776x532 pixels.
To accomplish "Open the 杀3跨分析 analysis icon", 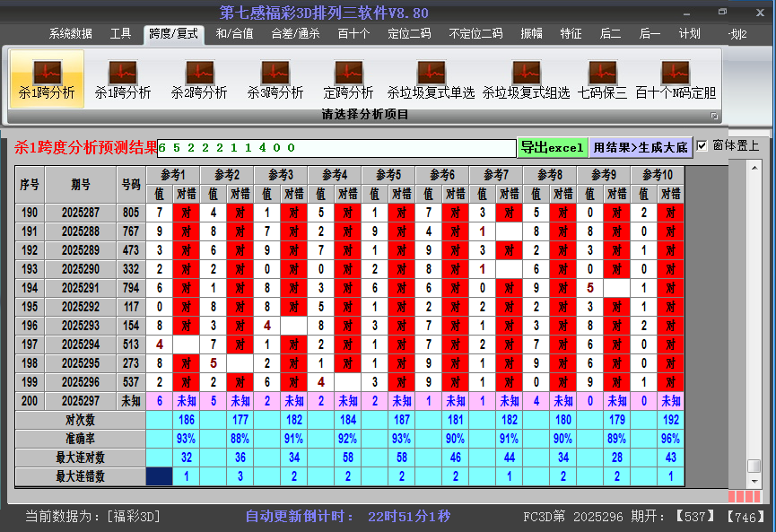I will point(275,79).
